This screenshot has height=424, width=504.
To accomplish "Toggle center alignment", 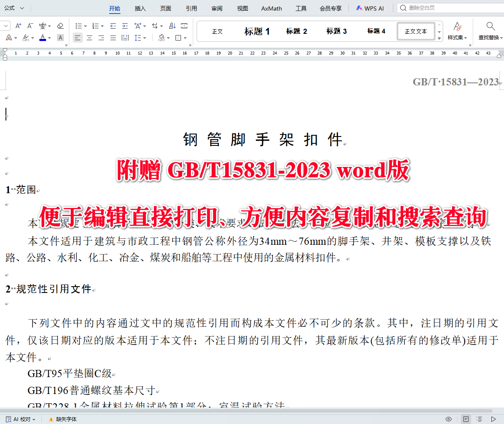I will (89, 38).
